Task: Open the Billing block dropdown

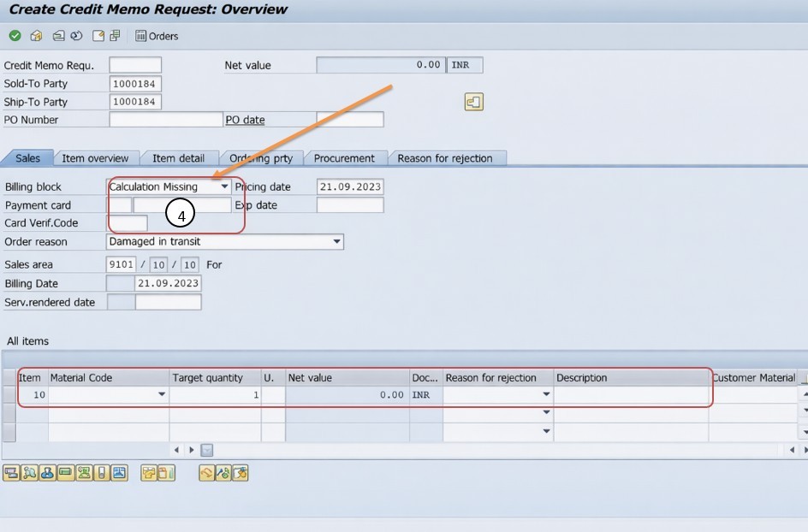Action: (224, 186)
